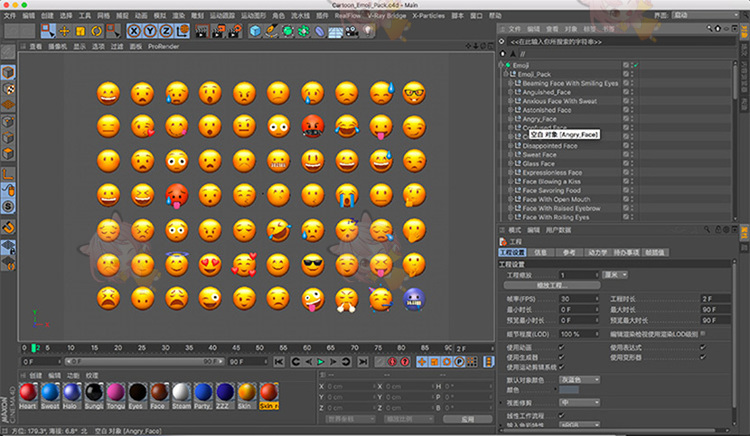Image resolution: width=750 pixels, height=436 pixels.
Task: Toggle parameter key recording P icon
Action: coord(459,362)
